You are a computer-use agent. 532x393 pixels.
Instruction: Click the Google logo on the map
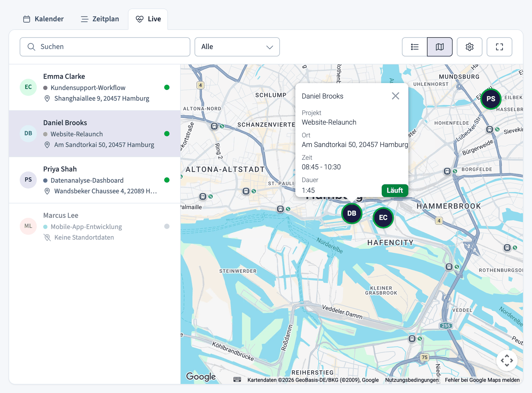click(201, 376)
